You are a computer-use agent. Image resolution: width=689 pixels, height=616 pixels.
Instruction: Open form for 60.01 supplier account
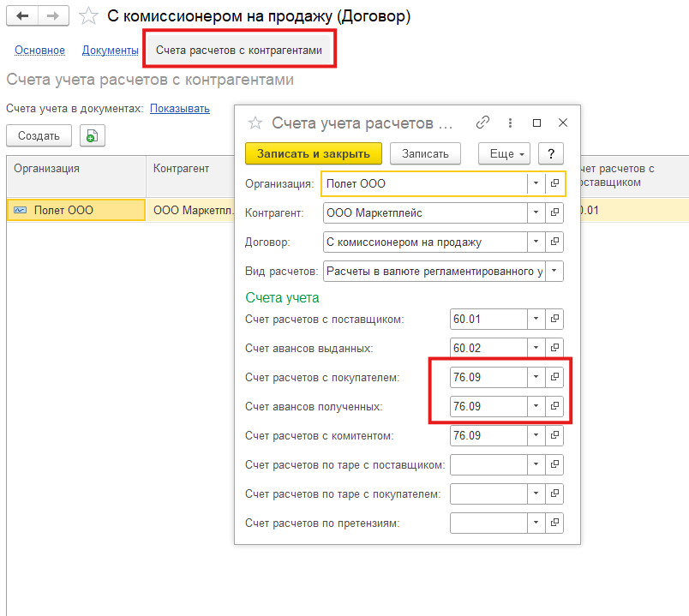click(x=554, y=319)
